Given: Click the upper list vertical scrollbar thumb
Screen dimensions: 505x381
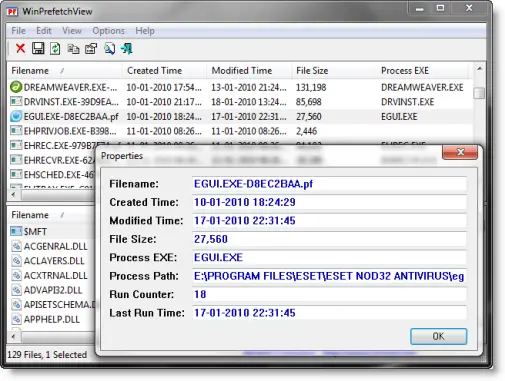Looking at the screenshot, I should tap(479, 93).
